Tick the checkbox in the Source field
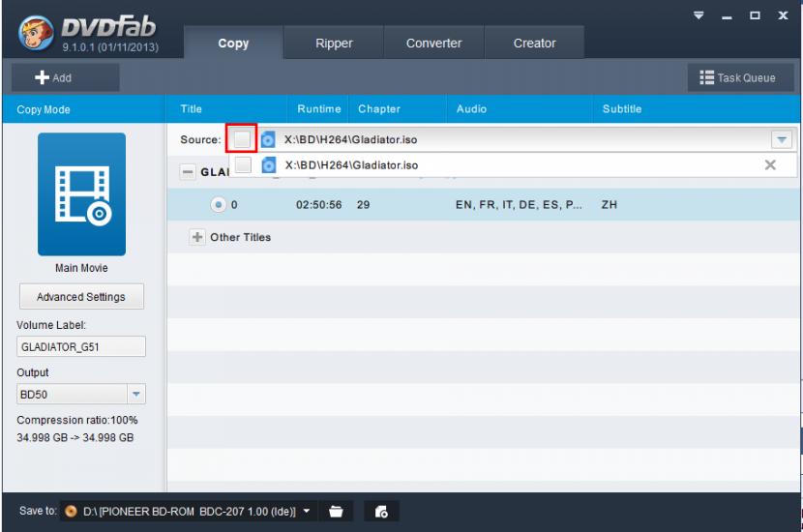Viewport: 803px width, 532px height. [x=242, y=138]
